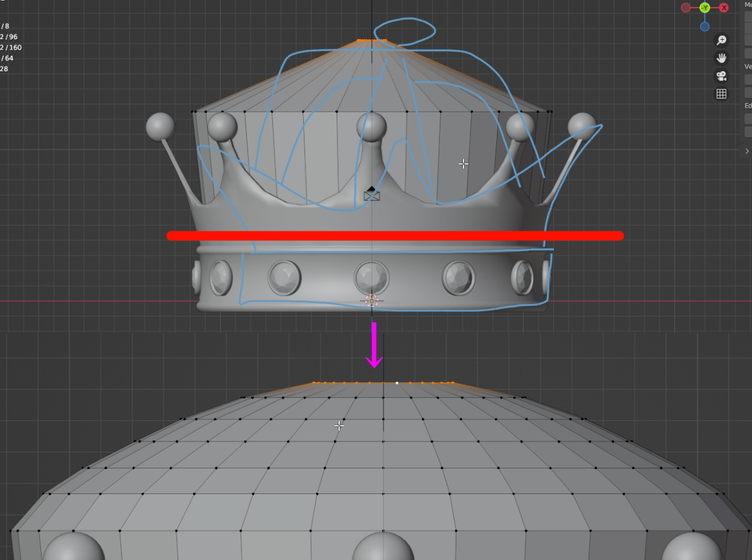
Task: Click the '/ 64' statistics text
Action: coord(7,58)
